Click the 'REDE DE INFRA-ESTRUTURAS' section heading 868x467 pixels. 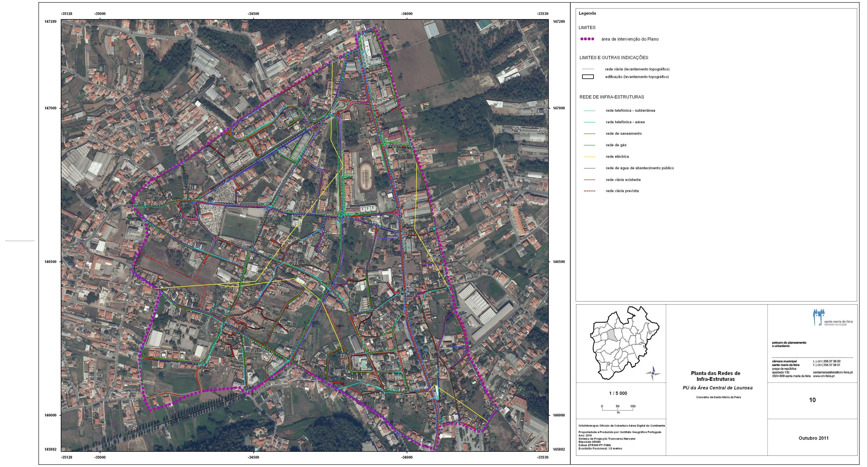(x=612, y=97)
